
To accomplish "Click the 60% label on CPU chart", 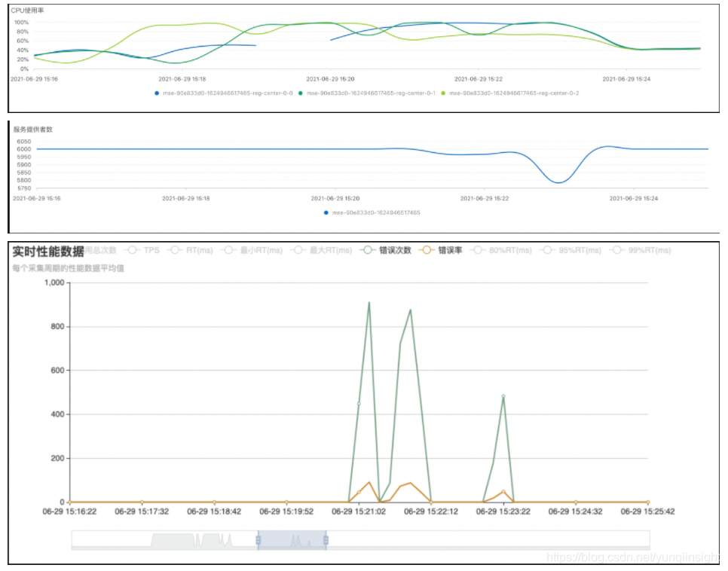I will tap(23, 41).
